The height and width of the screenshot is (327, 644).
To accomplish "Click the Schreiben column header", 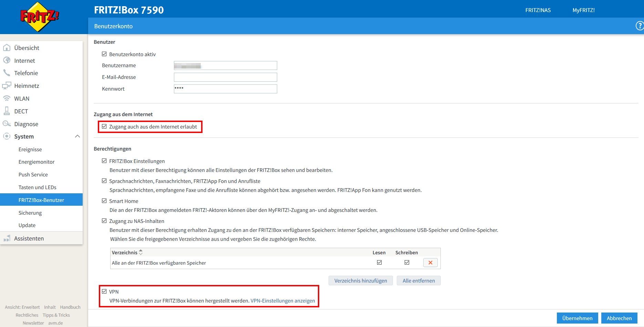I will click(x=407, y=253).
